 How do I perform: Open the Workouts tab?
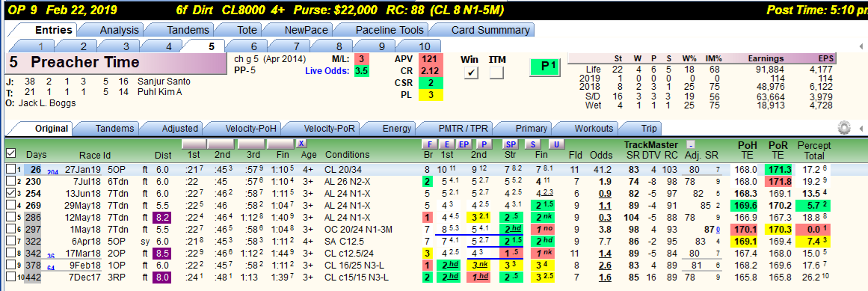click(594, 129)
